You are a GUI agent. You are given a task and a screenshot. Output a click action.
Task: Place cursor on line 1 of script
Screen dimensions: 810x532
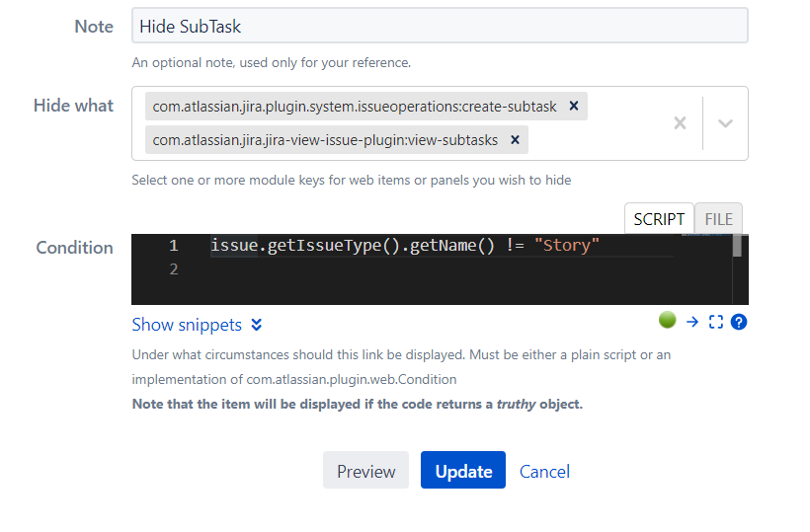pos(405,246)
